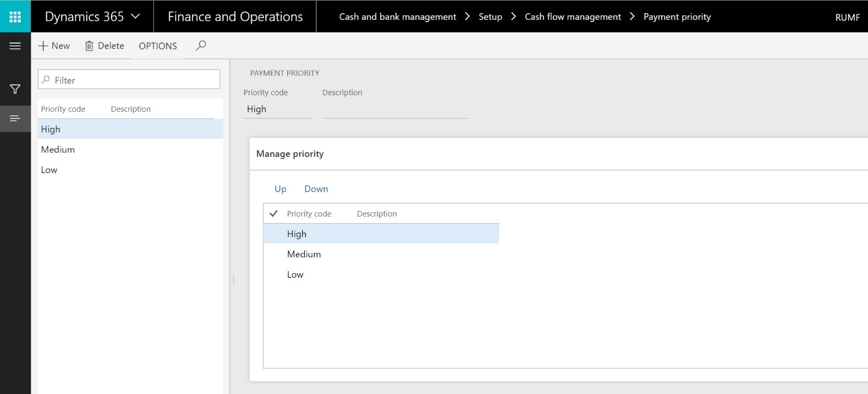This screenshot has width=868, height=394.
Task: Click the magnifier inside the Filter box
Action: coord(46,80)
